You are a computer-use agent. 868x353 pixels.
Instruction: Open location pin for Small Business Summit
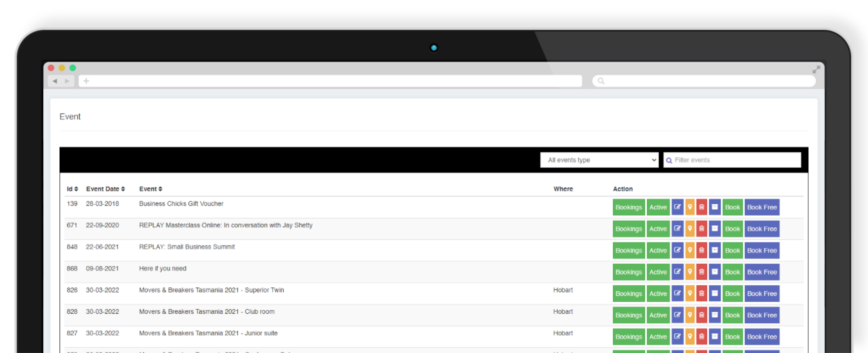pos(690,250)
